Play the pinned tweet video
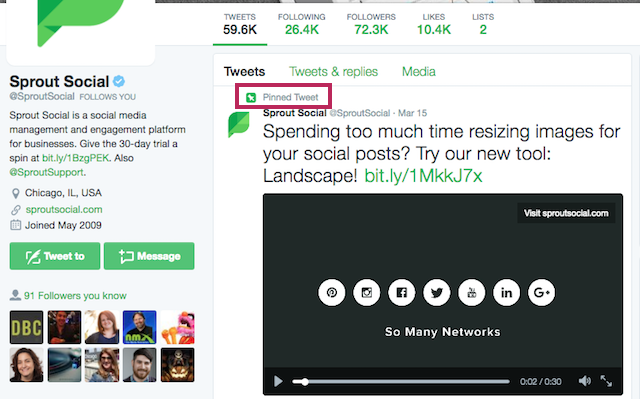Image resolution: width=640 pixels, height=399 pixels. pyautogui.click(x=278, y=381)
